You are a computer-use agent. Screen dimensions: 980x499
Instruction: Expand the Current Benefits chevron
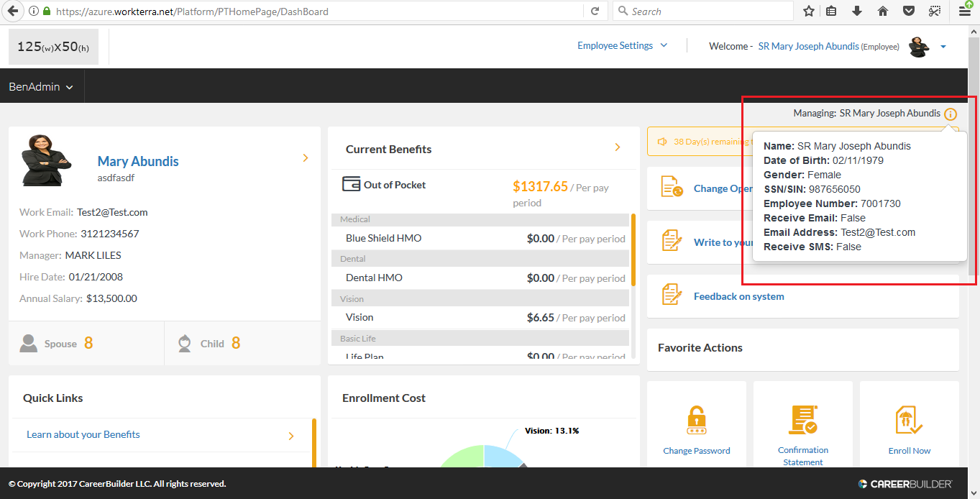pyautogui.click(x=617, y=147)
